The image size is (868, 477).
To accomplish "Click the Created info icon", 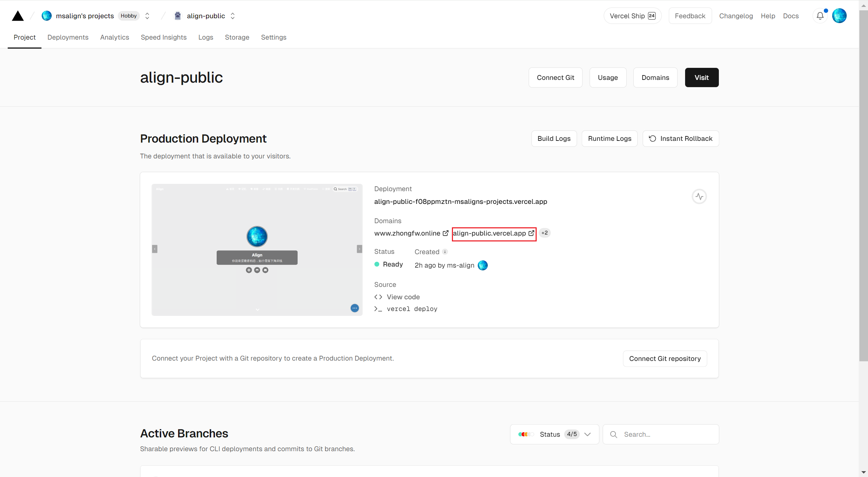I will click(x=445, y=252).
